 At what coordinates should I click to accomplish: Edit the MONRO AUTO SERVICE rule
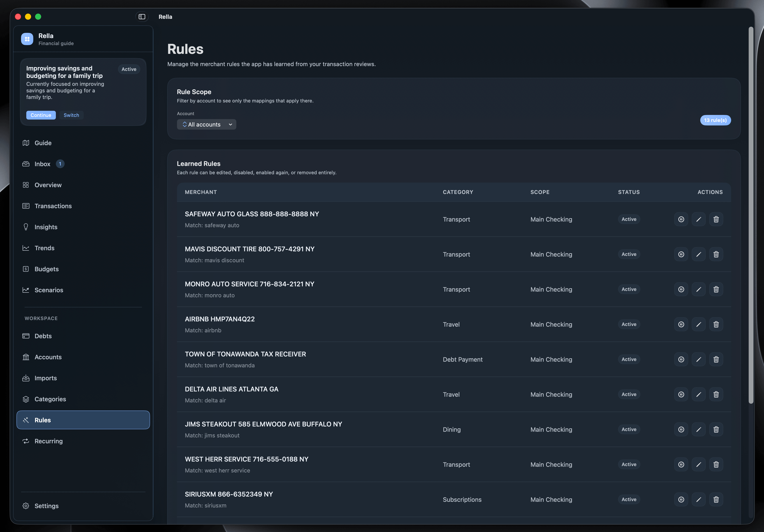coord(699,289)
